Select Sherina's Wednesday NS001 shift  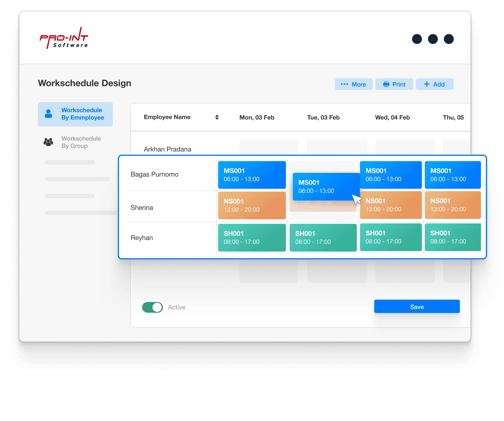(391, 205)
